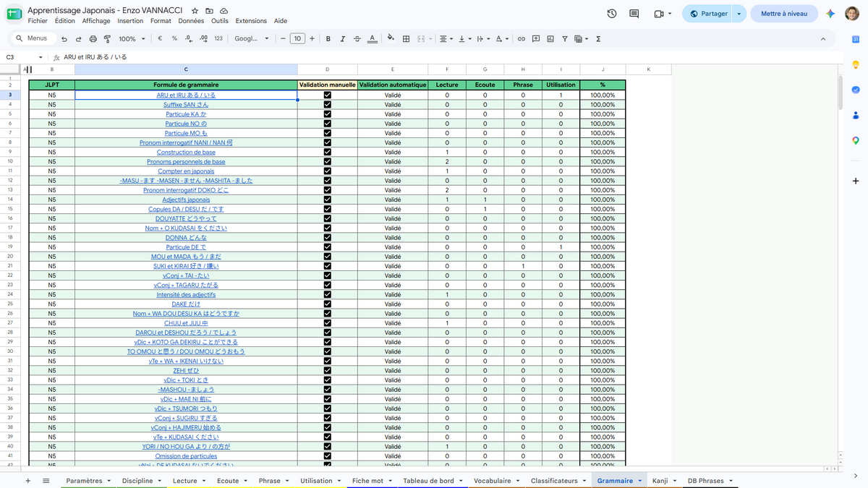This screenshot has height=488, width=868.
Task: Click the undo arrow icon
Action: coord(64,39)
